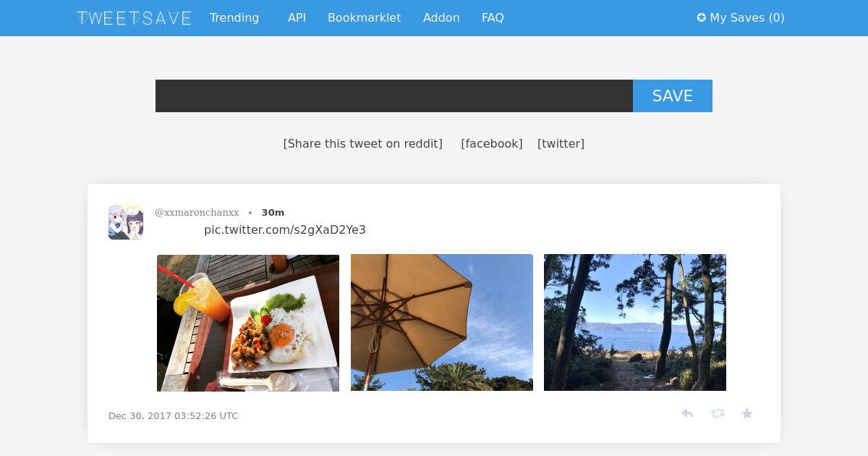The width and height of the screenshot is (868, 456).
Task: Open the @xxmaronchanxx username link
Action: (197, 212)
